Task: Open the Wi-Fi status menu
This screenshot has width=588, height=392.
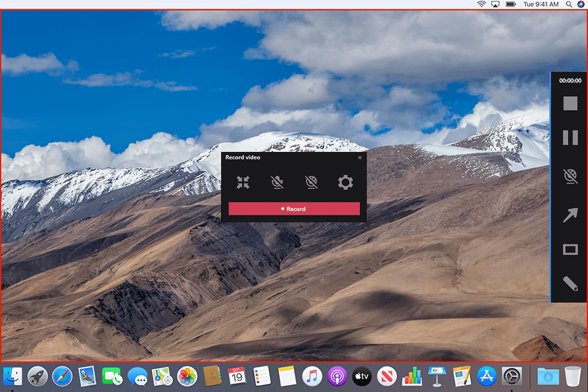Action: pos(481,4)
